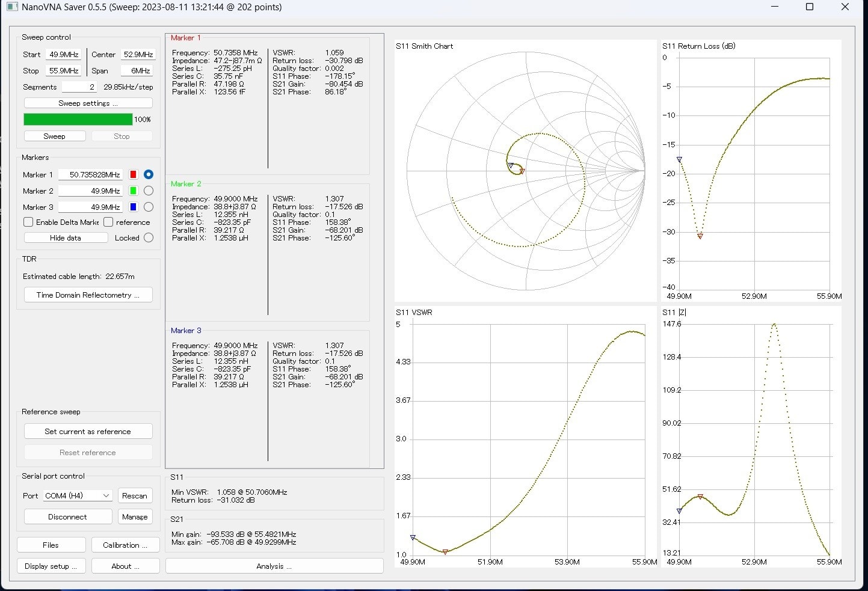Image resolution: width=868 pixels, height=591 pixels.
Task: Select the Marker 2 radio button
Action: (x=149, y=191)
